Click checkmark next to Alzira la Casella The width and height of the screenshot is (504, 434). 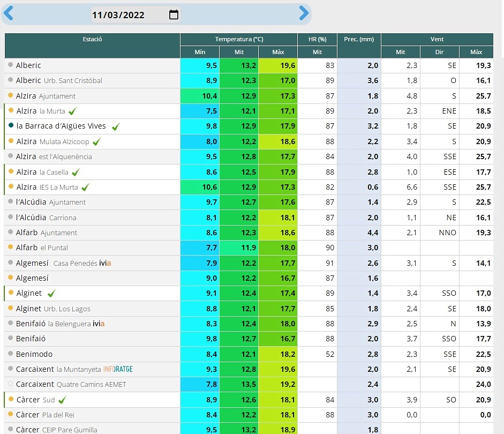pos(76,173)
